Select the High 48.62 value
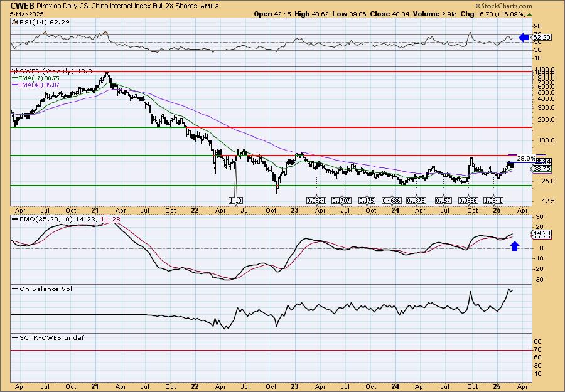This screenshot has width=565, height=392. coord(311,14)
